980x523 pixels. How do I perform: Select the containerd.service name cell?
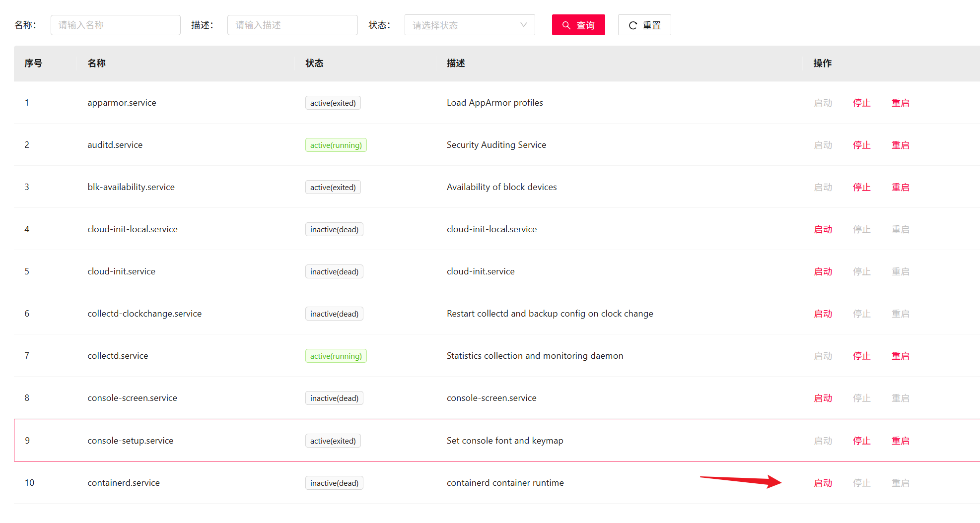pyautogui.click(x=124, y=483)
